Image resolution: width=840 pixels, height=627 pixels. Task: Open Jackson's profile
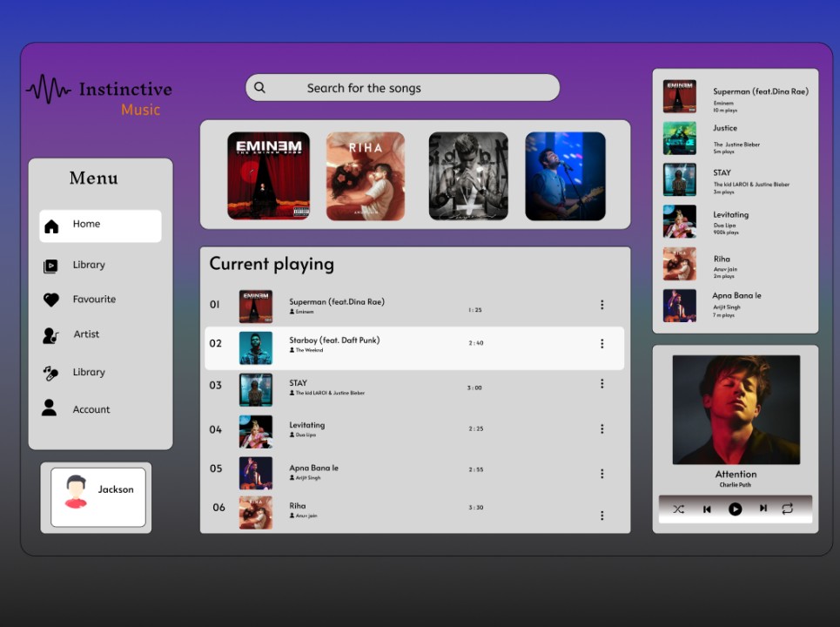click(x=96, y=497)
